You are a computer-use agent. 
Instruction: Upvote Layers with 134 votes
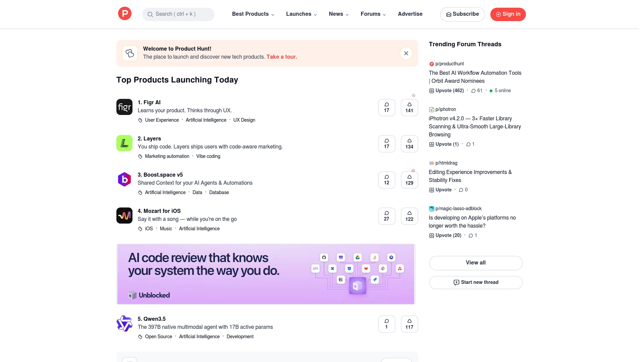pos(409,144)
